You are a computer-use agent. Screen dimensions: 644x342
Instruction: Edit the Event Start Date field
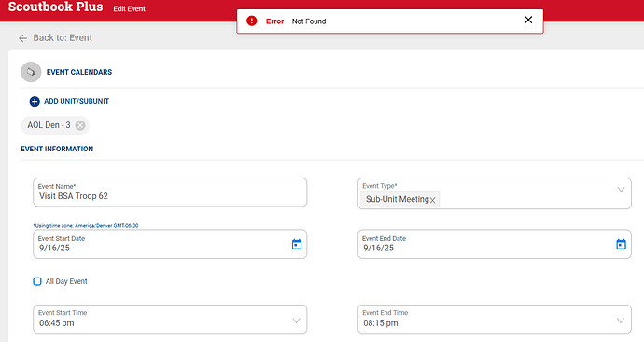click(x=170, y=244)
